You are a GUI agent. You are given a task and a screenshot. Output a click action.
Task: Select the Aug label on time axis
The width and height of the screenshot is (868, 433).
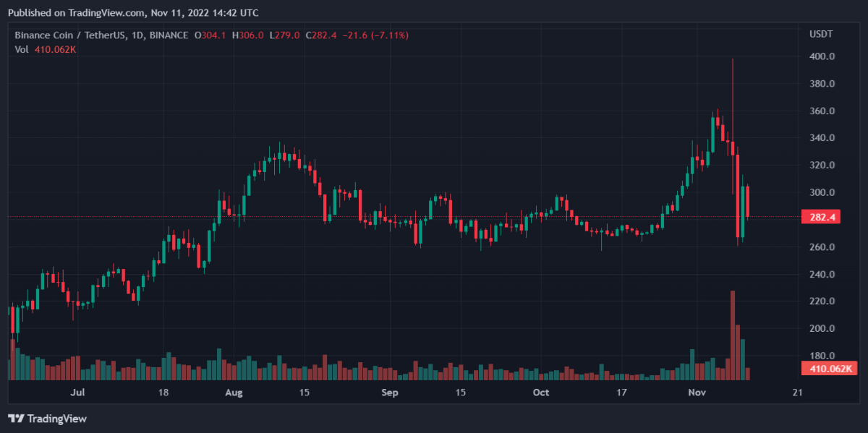click(x=233, y=393)
